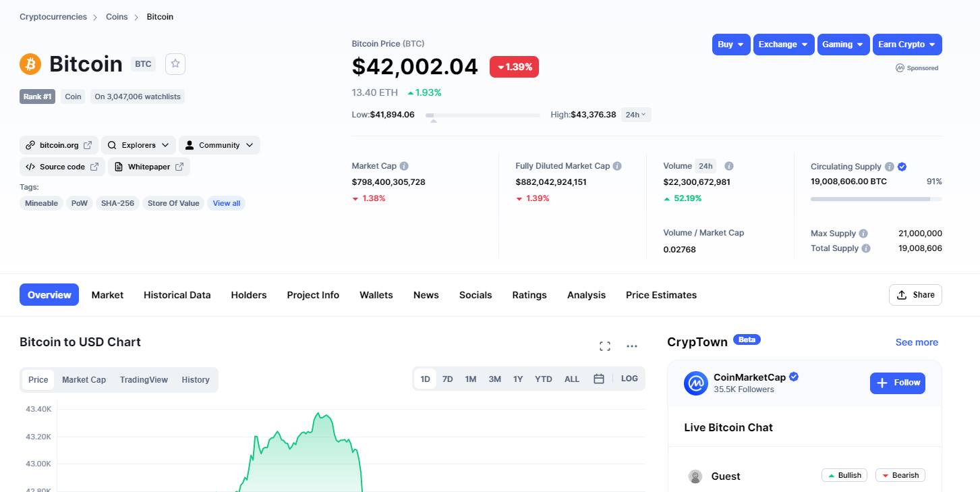
Task: Click the Mineable tag
Action: [42, 203]
